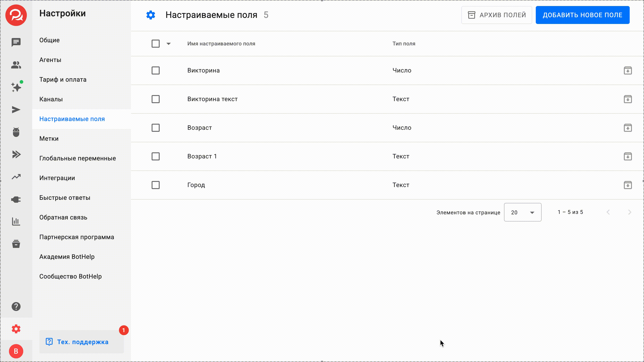Open broadcasts paper-plane icon

point(16,110)
